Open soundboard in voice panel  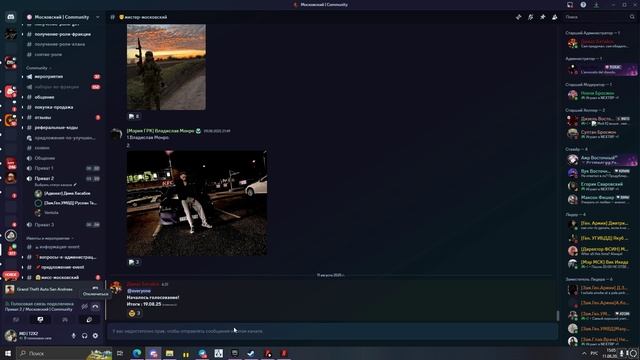pos(89,320)
